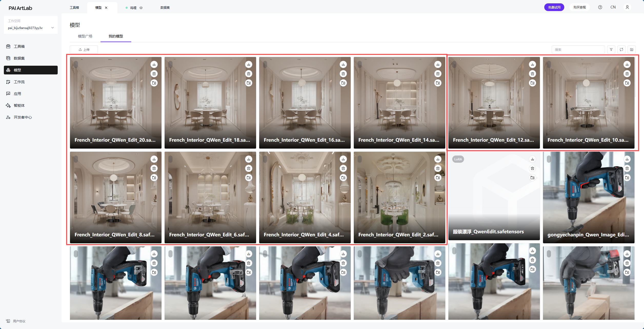Viewport: 644px width, 329px height.
Task: Open the user account avatar icon
Action: click(x=627, y=7)
